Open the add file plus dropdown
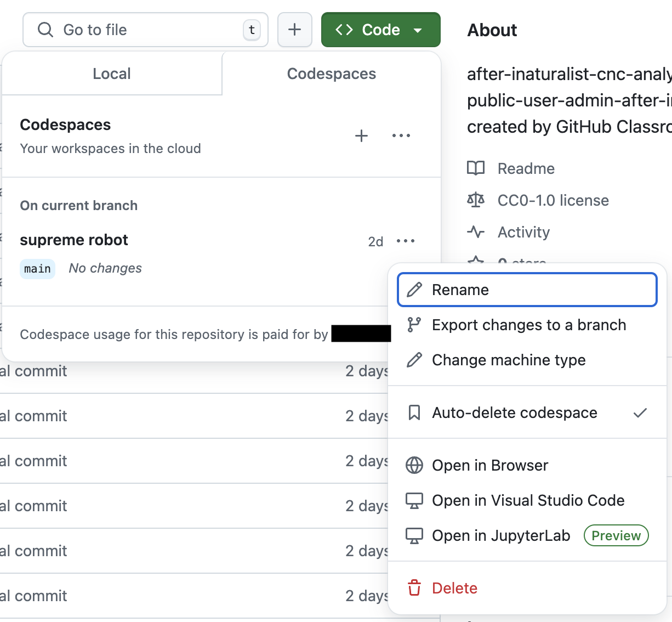This screenshot has width=672, height=622. pyautogui.click(x=295, y=30)
